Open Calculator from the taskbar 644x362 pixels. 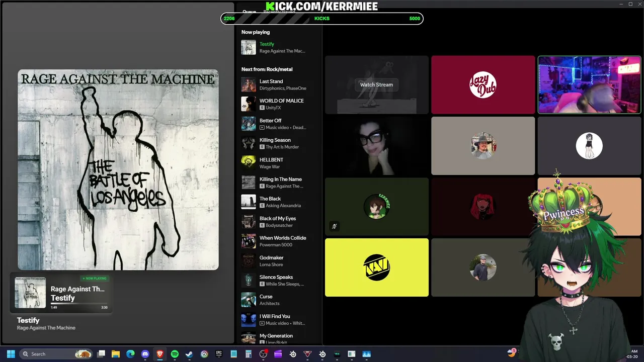[x=248, y=354]
